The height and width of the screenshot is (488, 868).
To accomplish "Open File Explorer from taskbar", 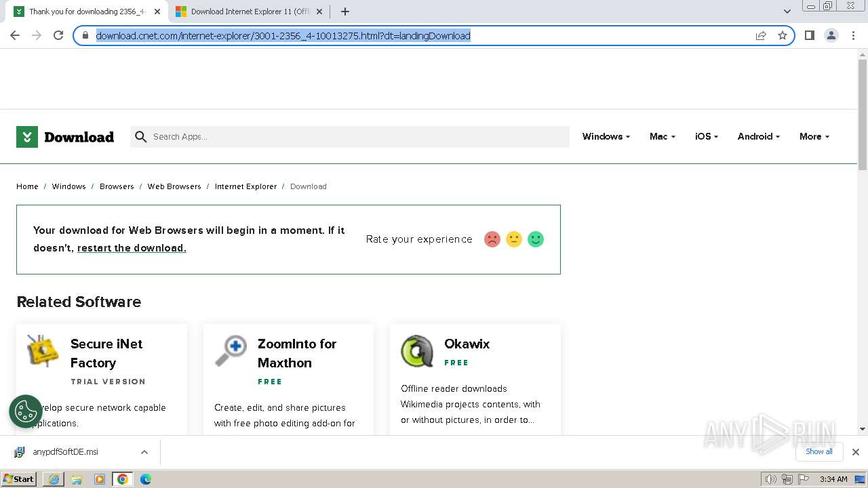I will pyautogui.click(x=77, y=479).
